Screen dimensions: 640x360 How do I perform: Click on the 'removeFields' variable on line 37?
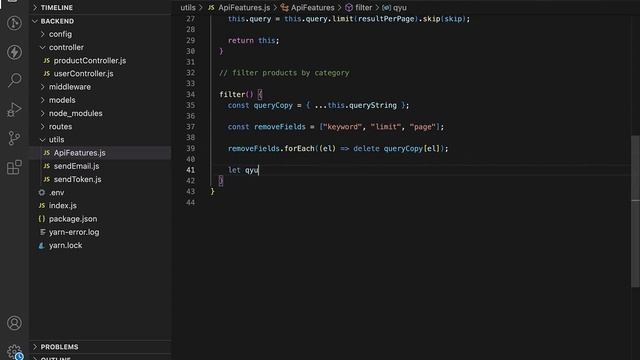280,127
